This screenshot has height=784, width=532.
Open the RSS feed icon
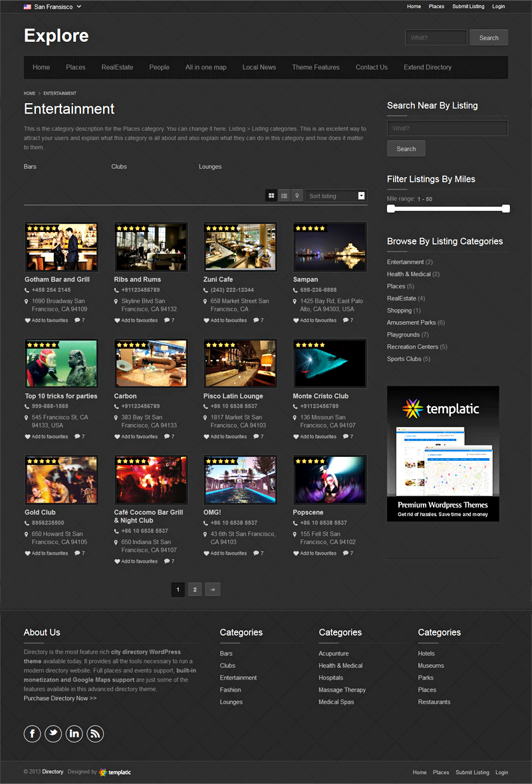point(95,733)
